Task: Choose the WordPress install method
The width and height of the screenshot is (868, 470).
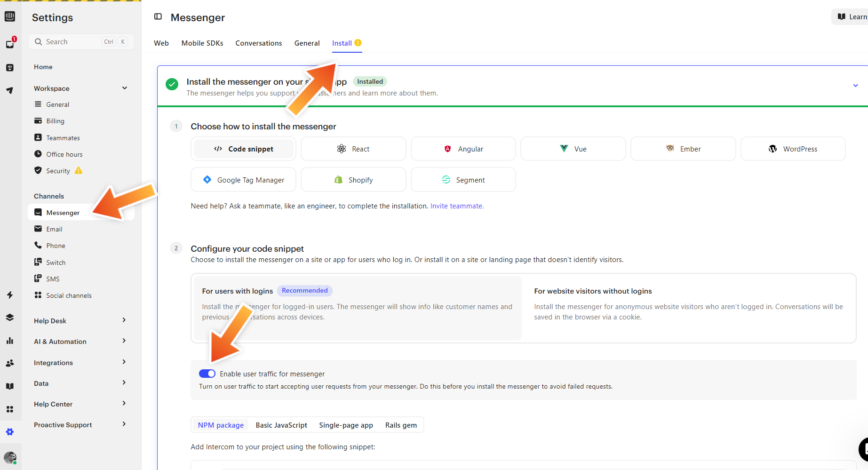Action: click(793, 149)
